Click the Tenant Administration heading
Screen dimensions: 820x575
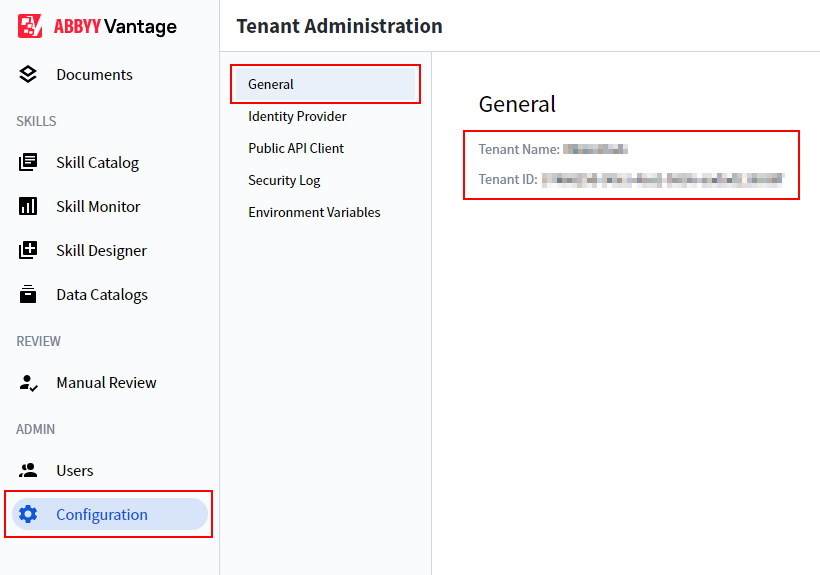coord(339,26)
